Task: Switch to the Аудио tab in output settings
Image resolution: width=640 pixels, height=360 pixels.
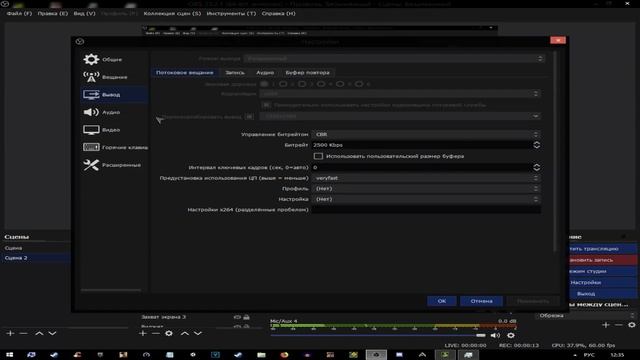Action: [265, 73]
